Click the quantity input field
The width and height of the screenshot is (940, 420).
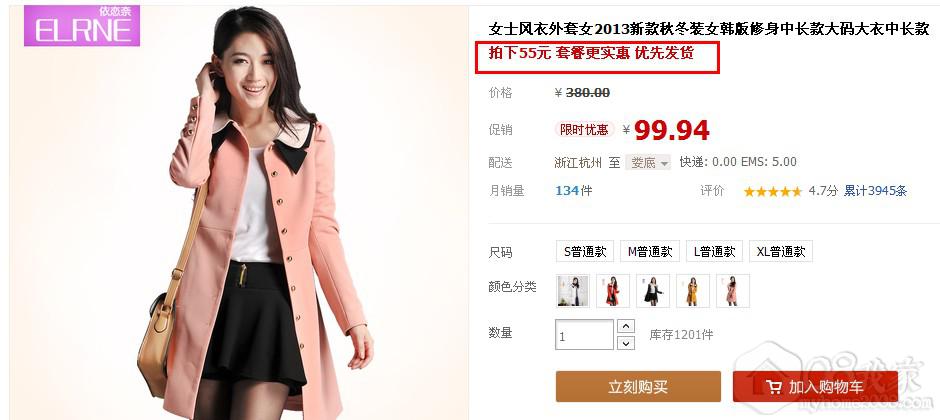pyautogui.click(x=585, y=334)
